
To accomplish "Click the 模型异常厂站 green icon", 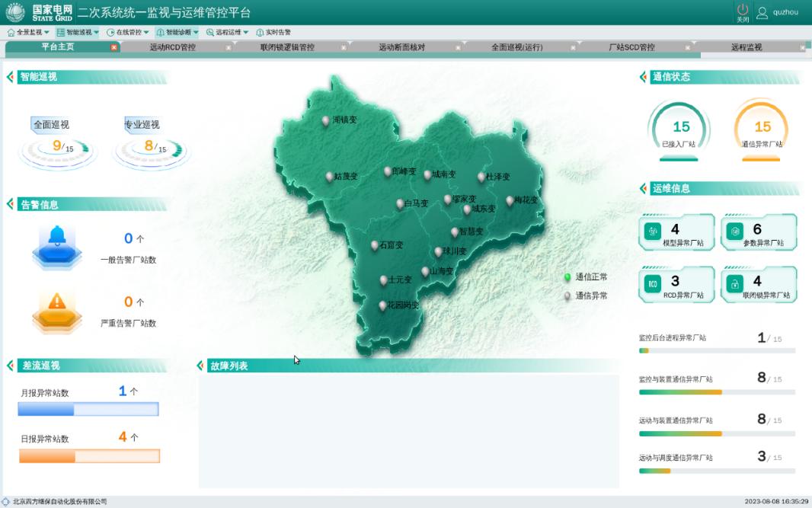I will 653,231.
